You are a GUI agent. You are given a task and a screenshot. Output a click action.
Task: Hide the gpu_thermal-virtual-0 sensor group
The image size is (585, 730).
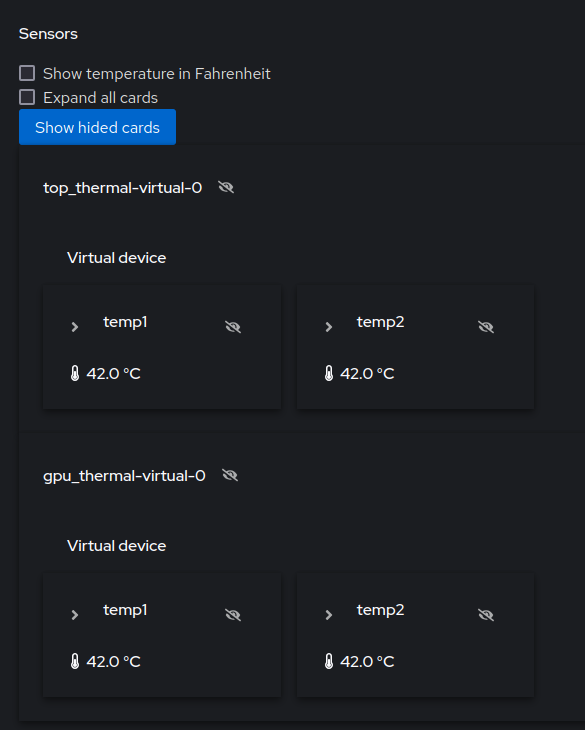pos(230,475)
